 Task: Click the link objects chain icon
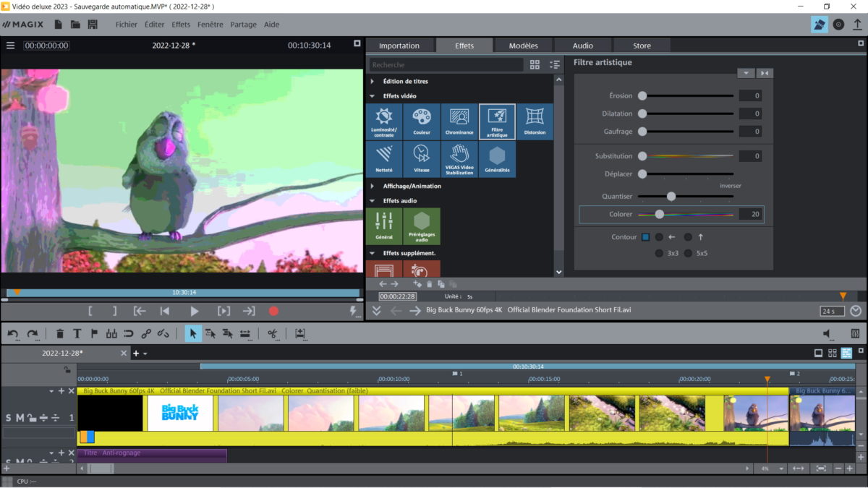146,333
